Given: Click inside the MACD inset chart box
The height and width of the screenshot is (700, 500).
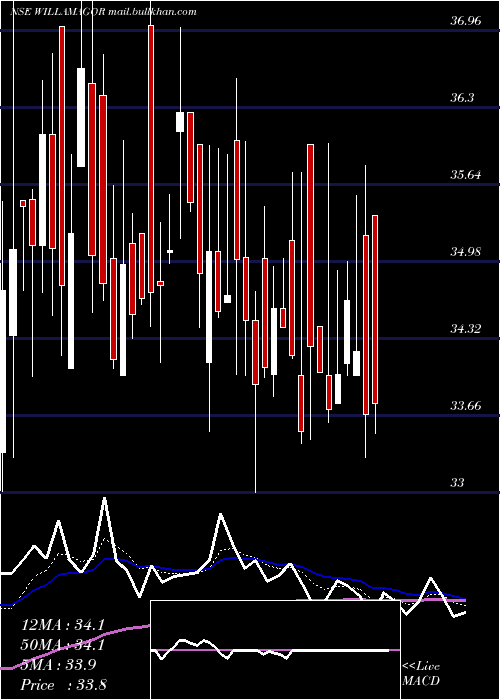Looking at the screenshot, I should tap(275, 650).
